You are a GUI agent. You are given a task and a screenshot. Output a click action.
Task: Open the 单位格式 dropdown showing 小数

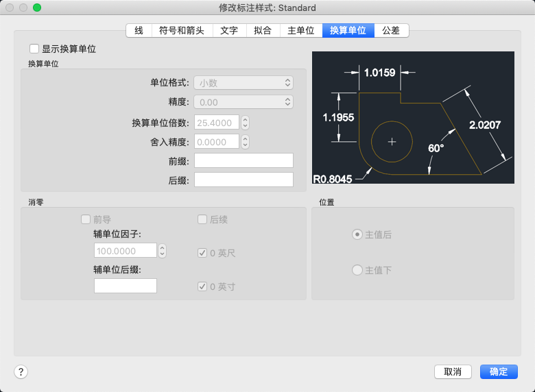tap(243, 82)
